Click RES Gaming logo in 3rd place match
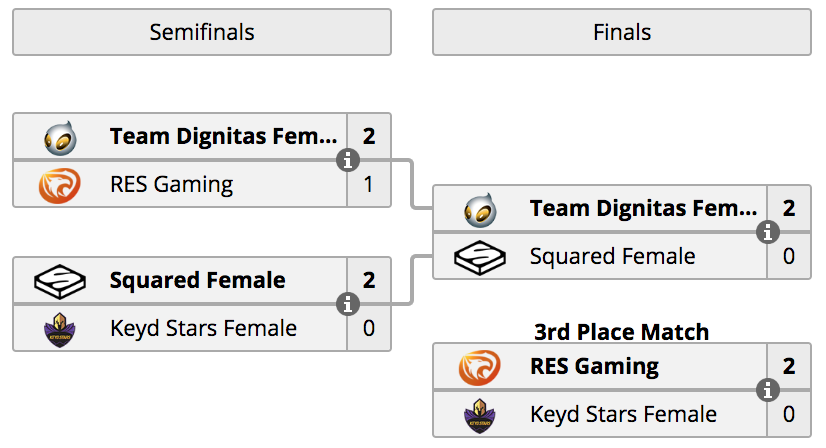The height and width of the screenshot is (448, 826). click(x=479, y=367)
